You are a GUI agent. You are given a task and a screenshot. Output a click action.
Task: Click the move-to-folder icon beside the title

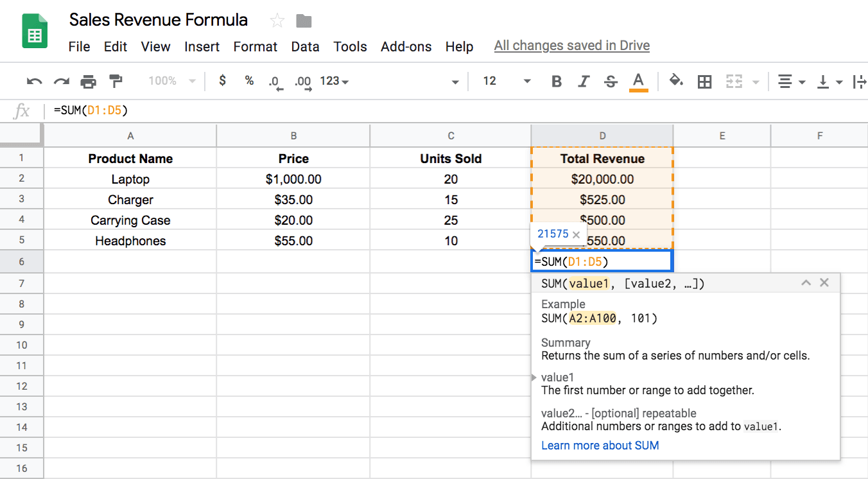[x=304, y=21]
